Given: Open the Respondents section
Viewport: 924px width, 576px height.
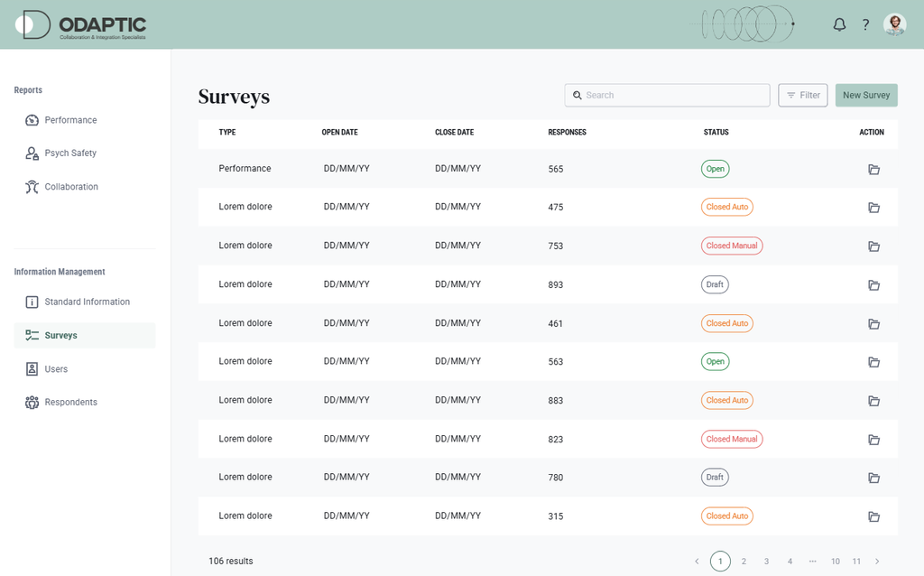Looking at the screenshot, I should click(61, 402).
